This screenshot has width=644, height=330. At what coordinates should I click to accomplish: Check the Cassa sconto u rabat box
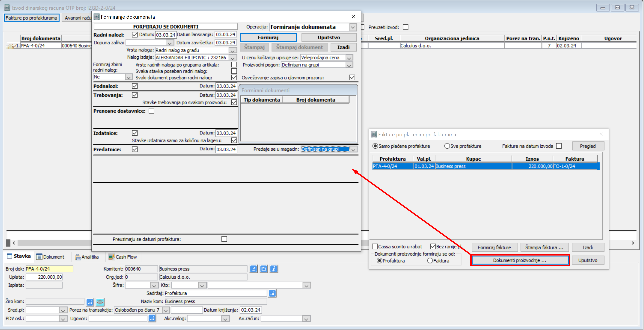click(375, 247)
